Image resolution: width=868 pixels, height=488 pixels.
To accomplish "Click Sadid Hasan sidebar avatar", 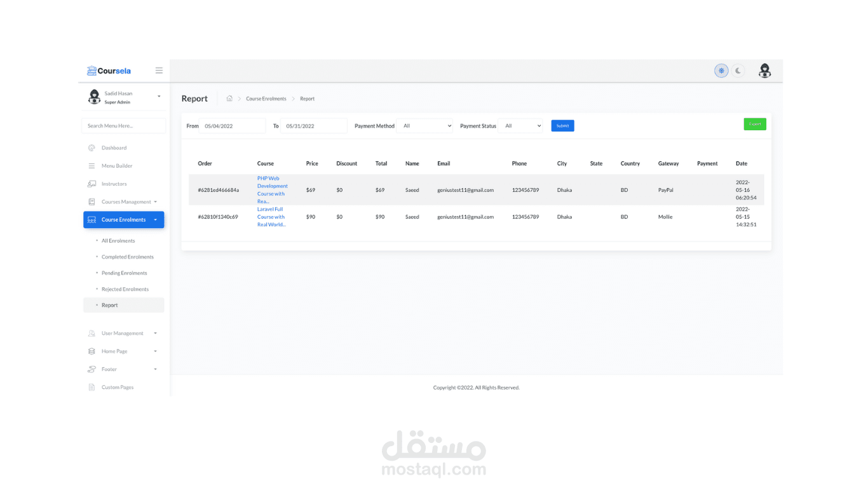I will click(94, 97).
